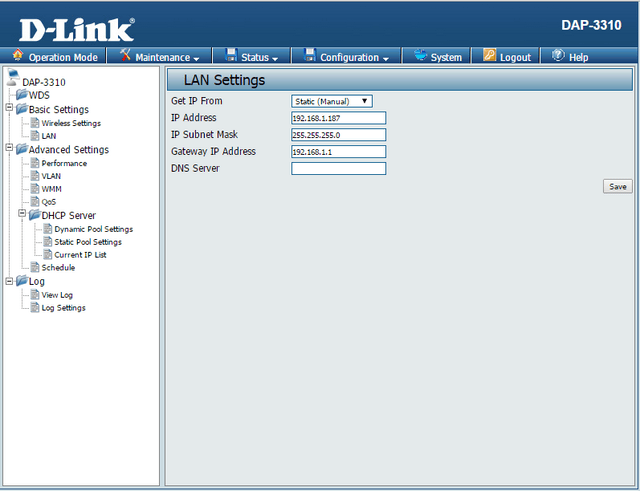Collapse the Advanced Settings tree node
This screenshot has width=640, height=491.
coord(9,148)
